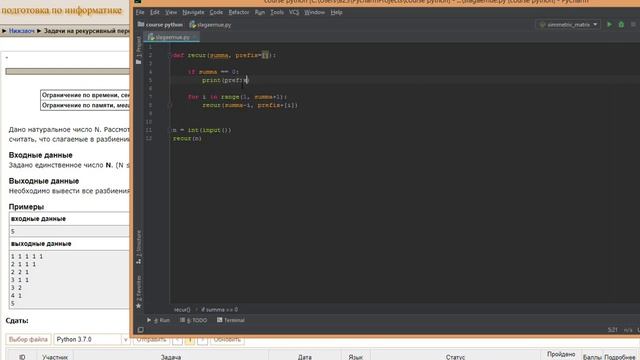Image resolution: width=640 pixels, height=360 pixels.
Task: Start the debugger with the bug icon
Action: pos(621,24)
